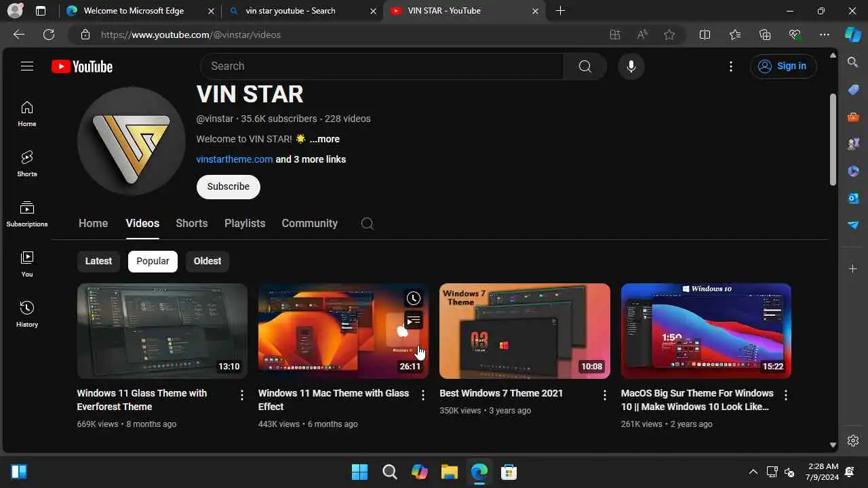This screenshot has width=868, height=488.
Task: Open vinstartheme.com link
Action: pos(235,159)
